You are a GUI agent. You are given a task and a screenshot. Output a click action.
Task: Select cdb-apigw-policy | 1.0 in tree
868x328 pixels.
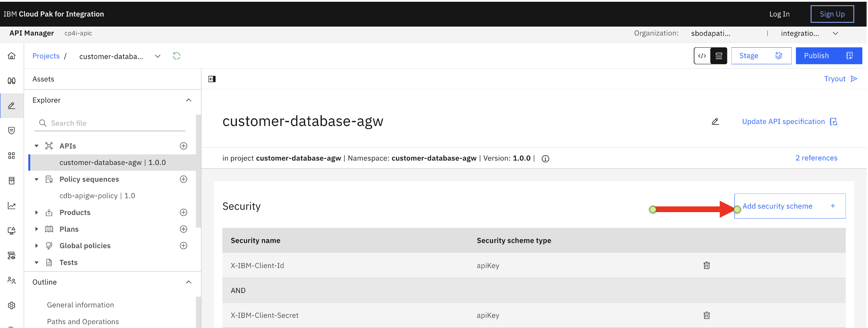pos(97,196)
